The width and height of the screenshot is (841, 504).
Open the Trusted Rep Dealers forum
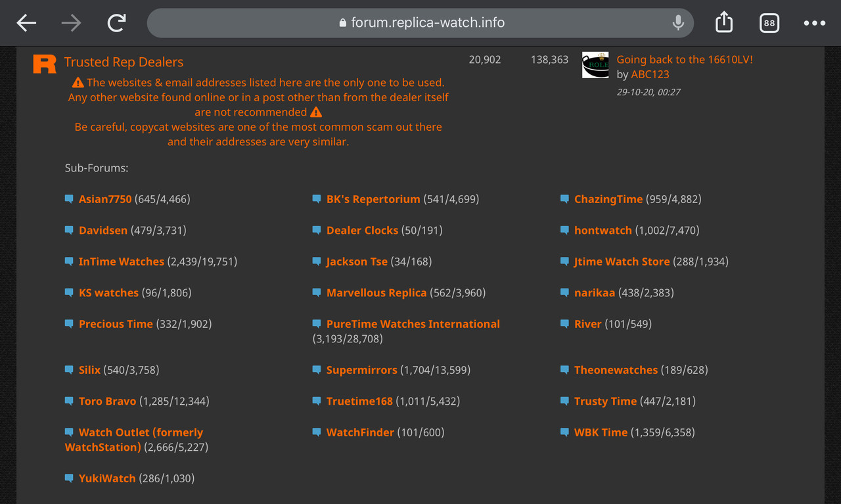(x=124, y=62)
